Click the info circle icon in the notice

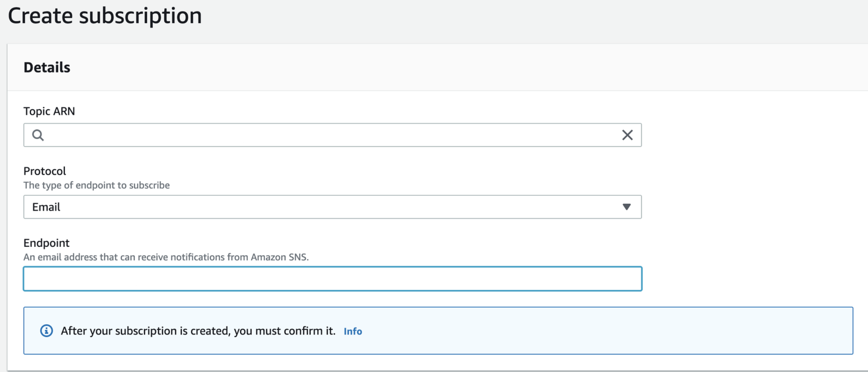pos(46,331)
